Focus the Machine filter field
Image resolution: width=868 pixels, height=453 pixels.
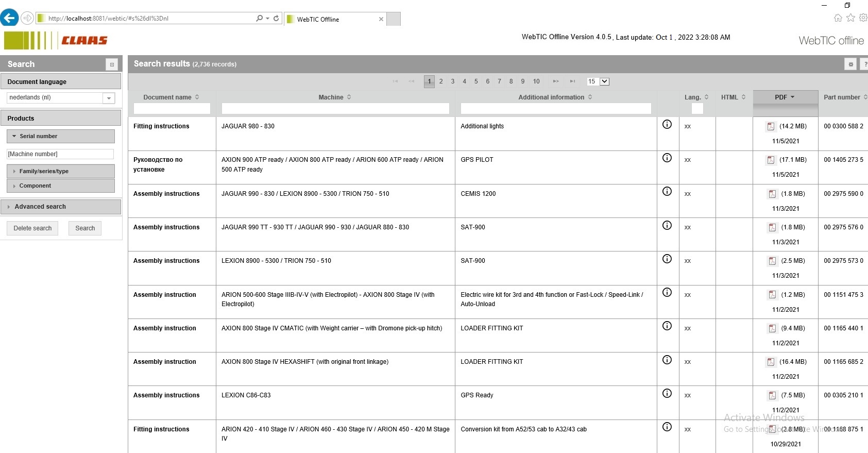tap(335, 108)
